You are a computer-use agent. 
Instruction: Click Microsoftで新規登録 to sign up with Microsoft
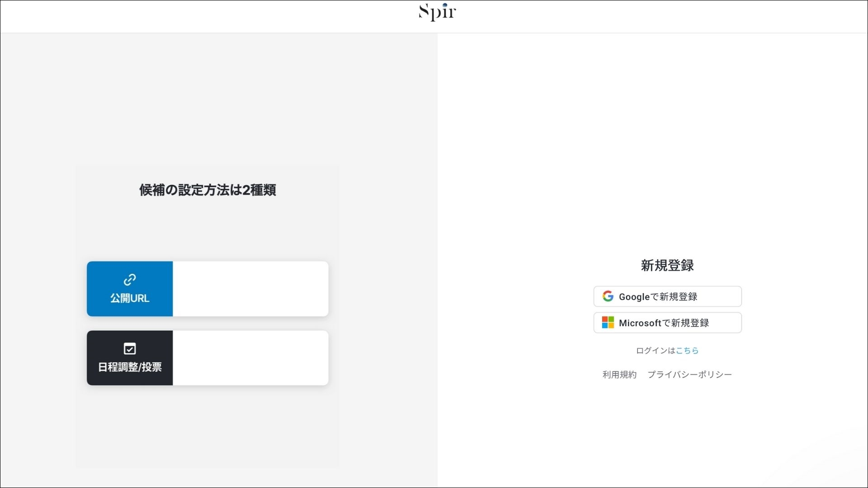tap(667, 323)
